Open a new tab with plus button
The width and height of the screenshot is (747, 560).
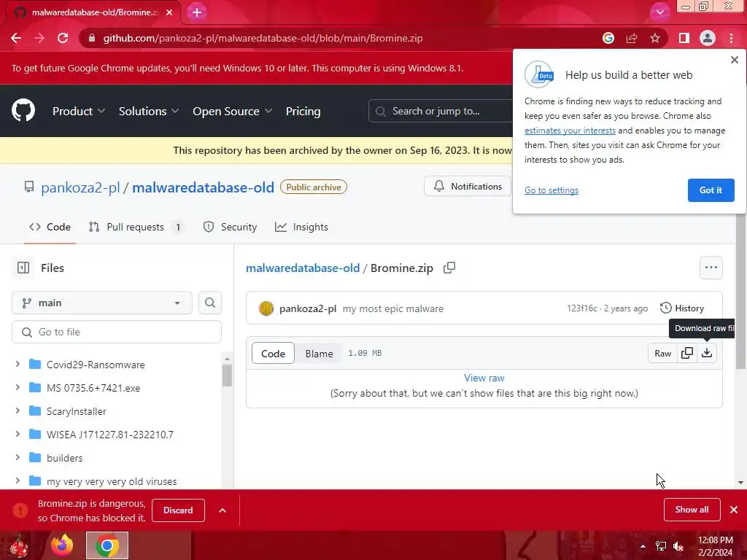(x=197, y=12)
